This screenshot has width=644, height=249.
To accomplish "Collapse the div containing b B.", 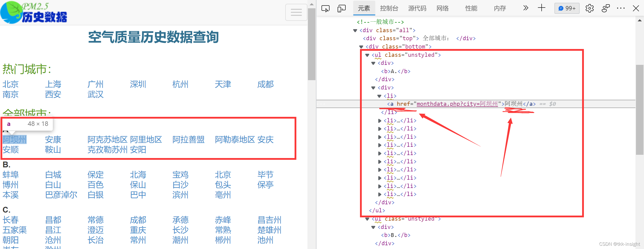I will [x=373, y=227].
